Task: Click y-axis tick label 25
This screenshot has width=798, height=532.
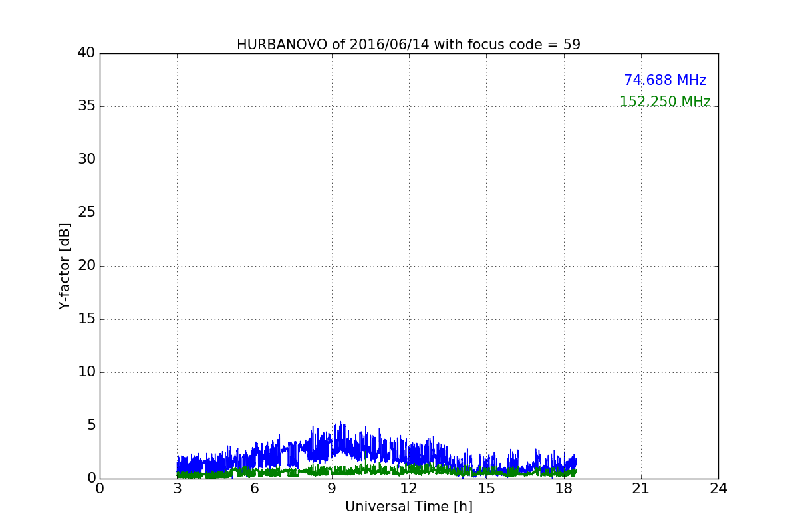Action: (86, 213)
